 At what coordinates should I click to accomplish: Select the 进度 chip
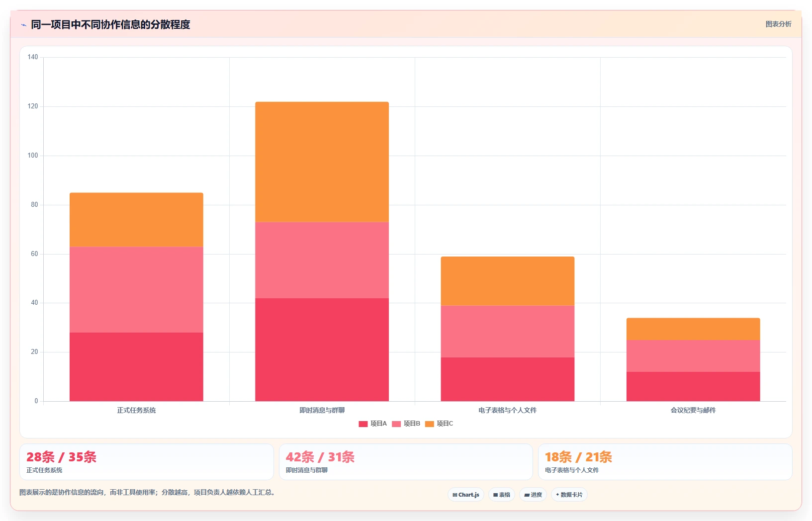(533, 495)
